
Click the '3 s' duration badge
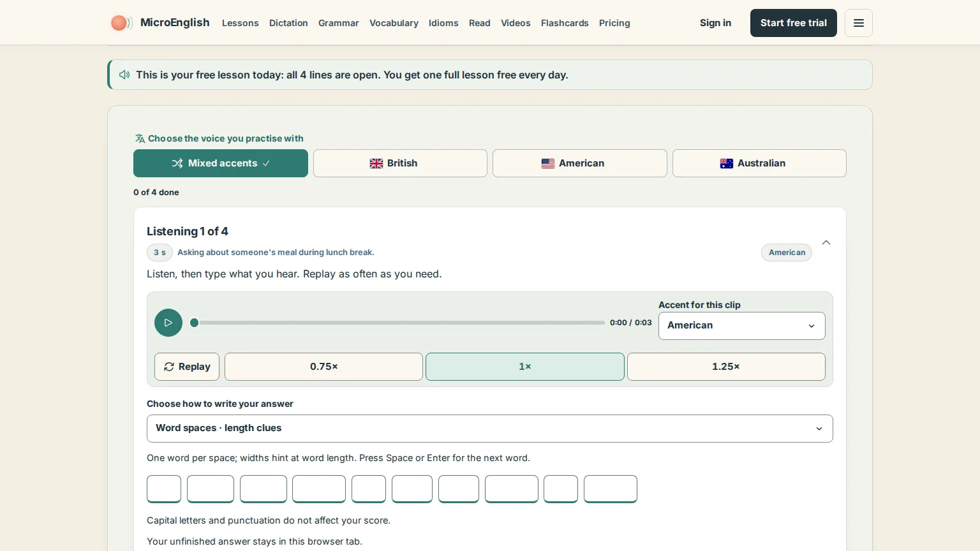click(x=160, y=253)
